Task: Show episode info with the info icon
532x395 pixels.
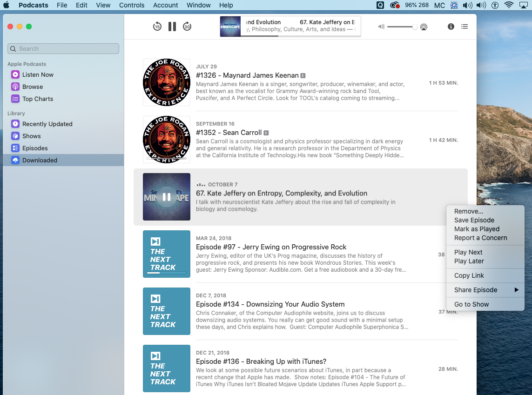Action: pos(451,27)
